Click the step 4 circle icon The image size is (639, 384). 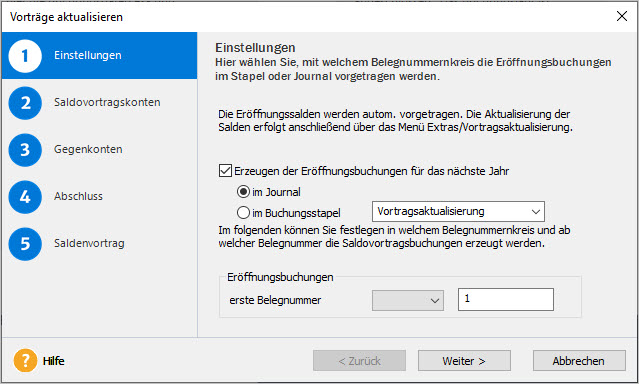click(25, 197)
